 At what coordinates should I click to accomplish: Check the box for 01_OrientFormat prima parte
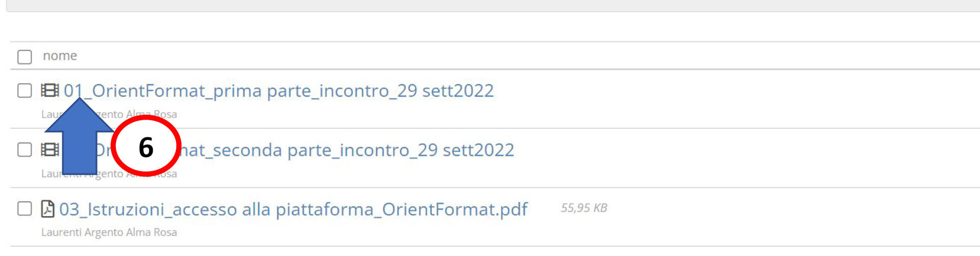pos(24,90)
